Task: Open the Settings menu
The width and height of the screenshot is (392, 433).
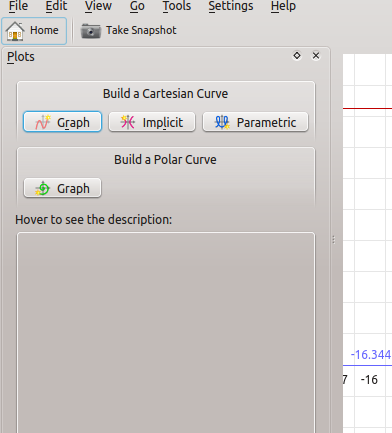Action: 231,6
